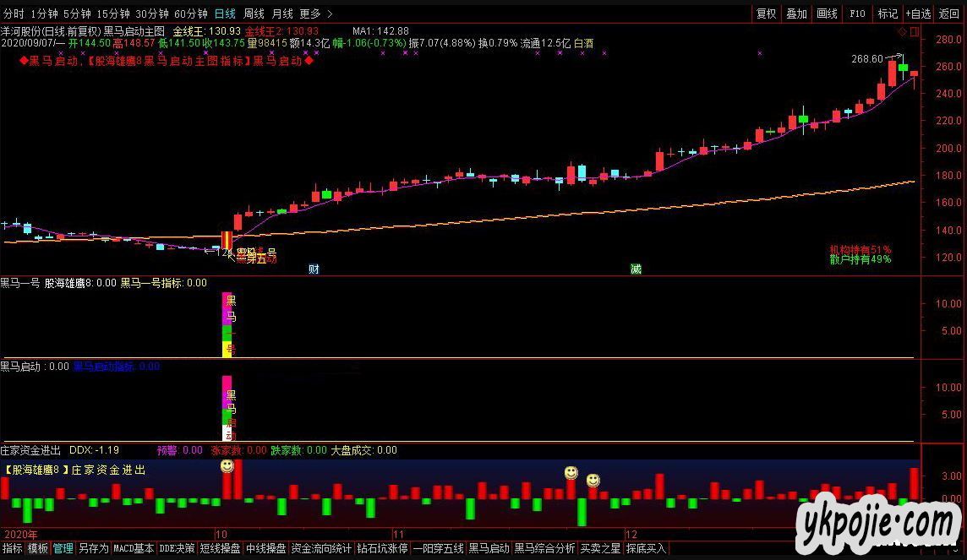Open the 叠加 overlay options
This screenshot has height=560, width=967.
tap(796, 14)
